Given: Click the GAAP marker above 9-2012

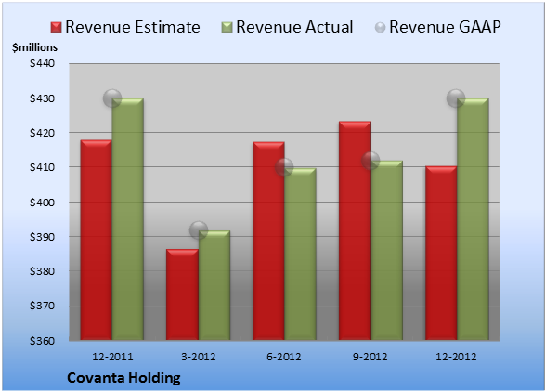Looking at the screenshot, I should (370, 161).
